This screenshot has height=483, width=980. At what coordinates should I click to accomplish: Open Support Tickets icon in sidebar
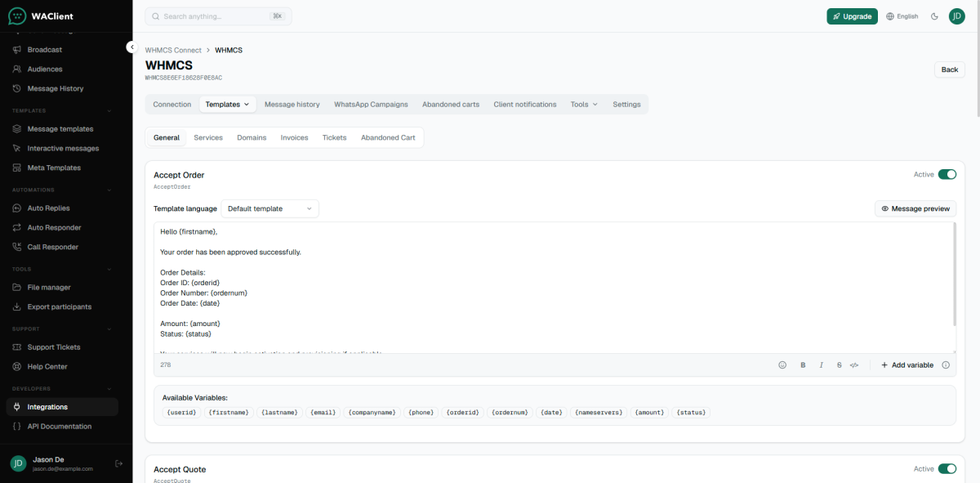tap(17, 347)
